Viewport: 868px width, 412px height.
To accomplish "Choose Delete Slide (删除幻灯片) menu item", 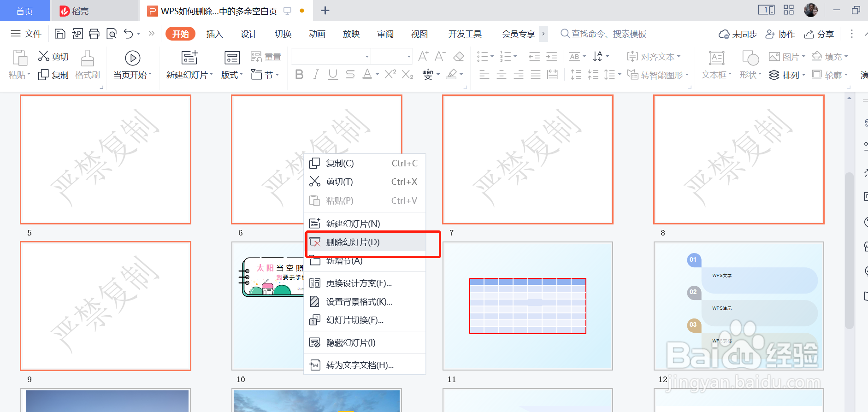I will [365, 242].
